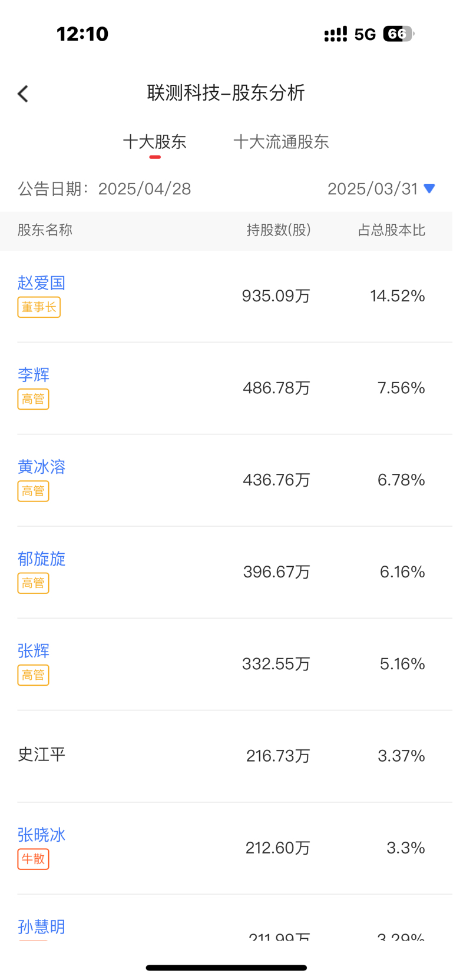Tap the 董事长 badge under 赵爱国
This screenshot has width=453, height=980.
point(39,307)
